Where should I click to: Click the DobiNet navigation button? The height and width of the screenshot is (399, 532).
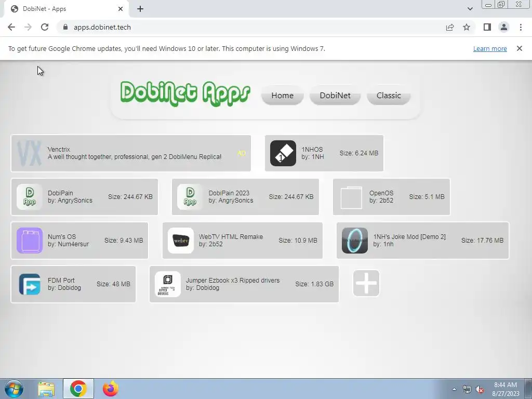(x=335, y=96)
